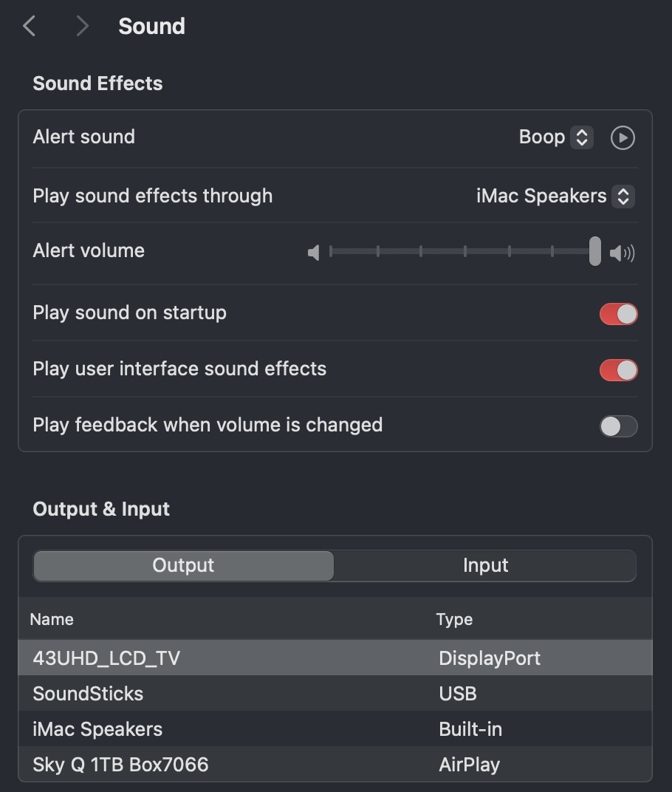The width and height of the screenshot is (672, 792).
Task: Switch to the Input tab
Action: (x=485, y=566)
